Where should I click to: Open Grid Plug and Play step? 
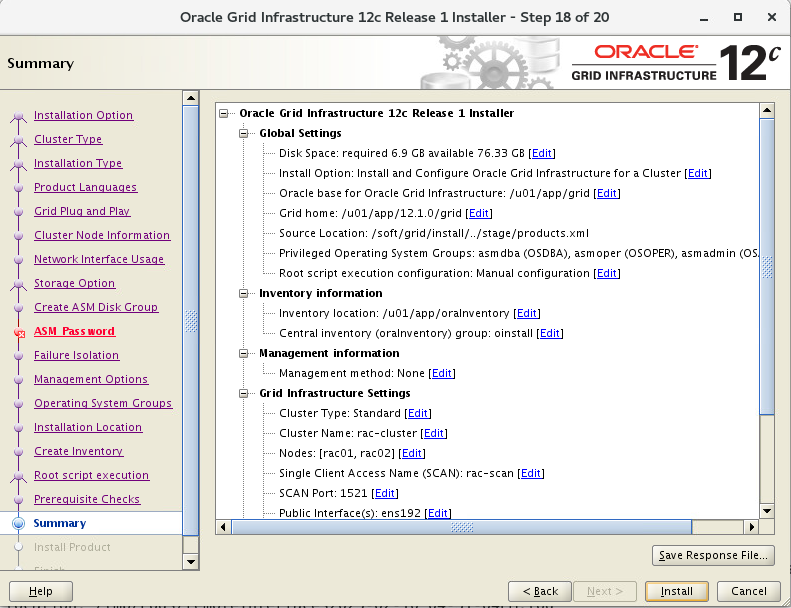coord(82,211)
